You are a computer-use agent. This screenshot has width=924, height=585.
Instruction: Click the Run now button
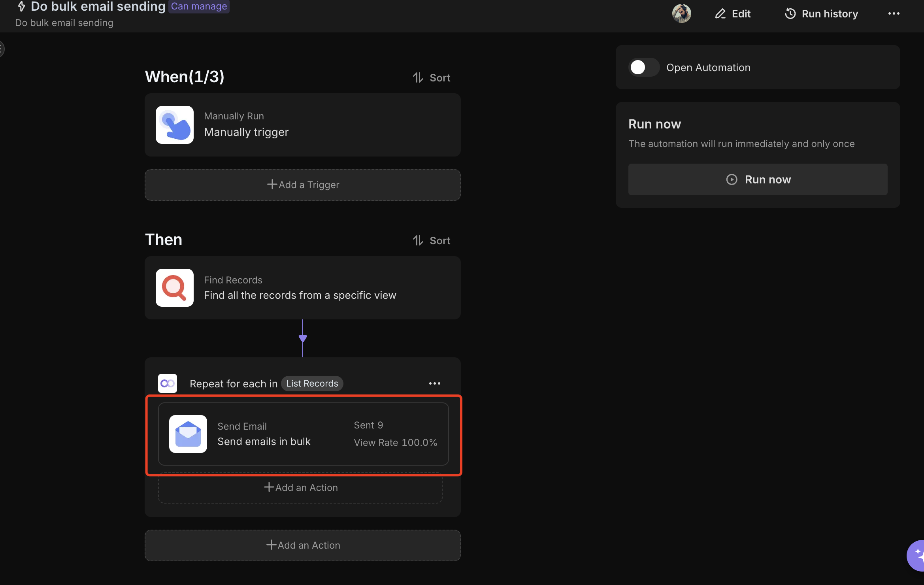tap(758, 179)
